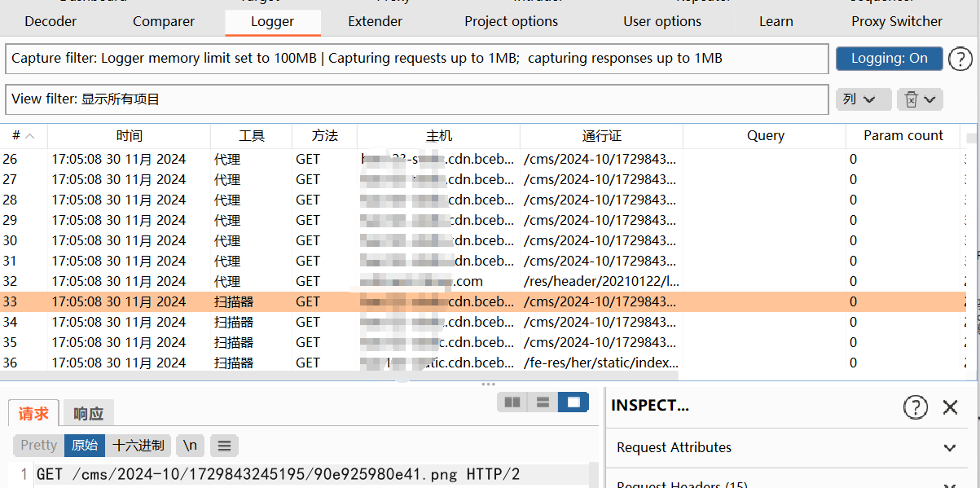Screen dimensions: 980x488
Task: Switch to the 响应 response tab
Action: (88, 414)
